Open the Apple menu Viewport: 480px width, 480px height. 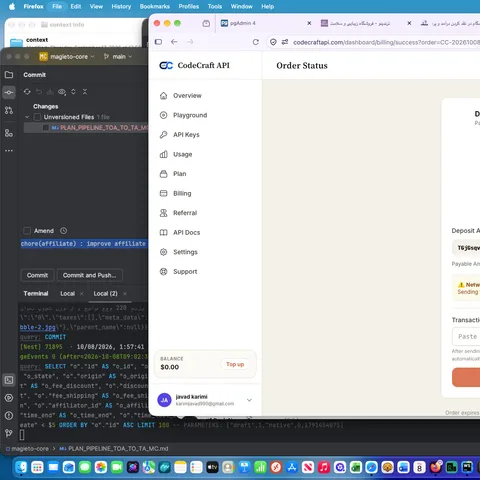pos(12,6)
